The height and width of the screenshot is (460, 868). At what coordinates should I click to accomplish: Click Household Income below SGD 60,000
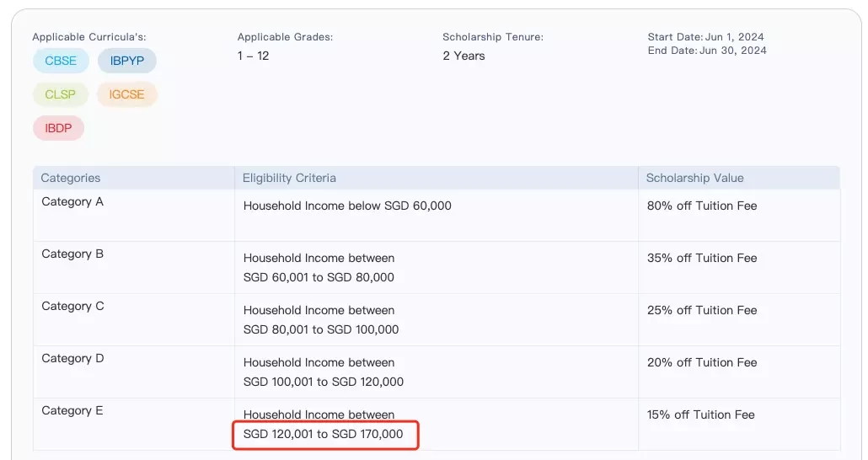pos(347,206)
